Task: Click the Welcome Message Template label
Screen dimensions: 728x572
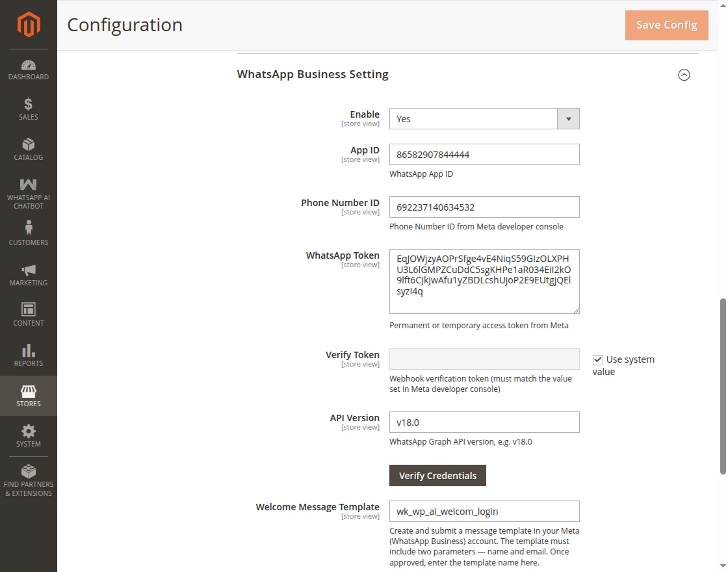Action: (x=318, y=507)
